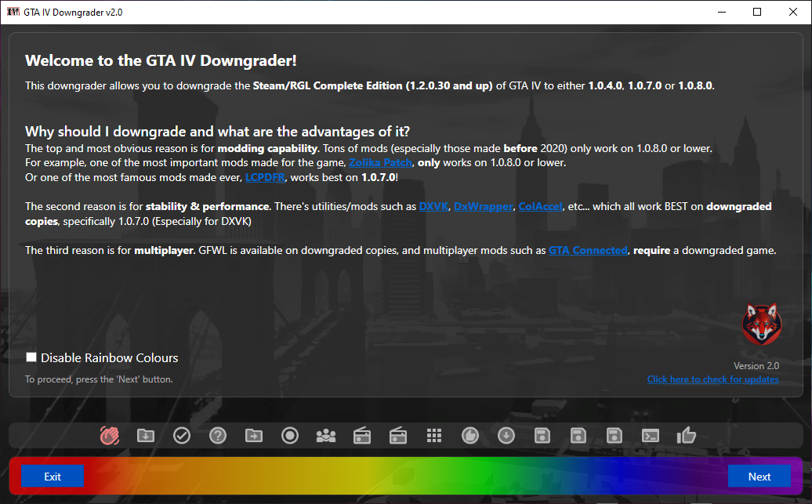Click the question mark circle icon

(218, 435)
